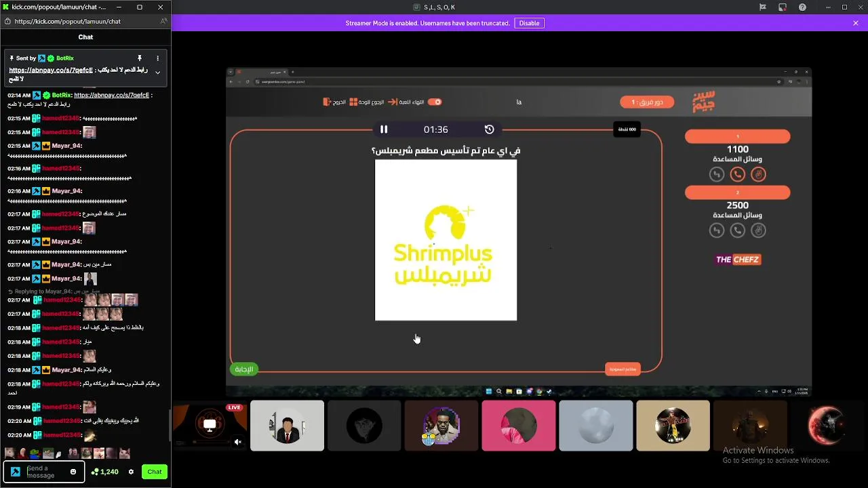868x488 pixels.
Task: Select the red planet avatar participant tile
Action: point(827,425)
